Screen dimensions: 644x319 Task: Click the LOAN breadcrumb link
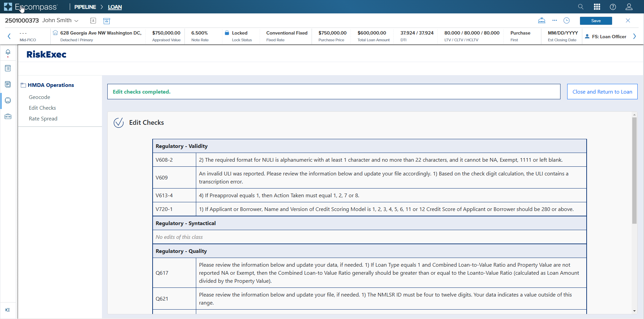(115, 7)
